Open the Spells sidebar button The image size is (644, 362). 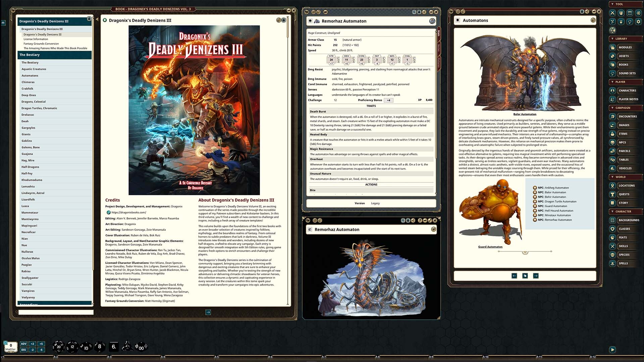click(x=626, y=263)
